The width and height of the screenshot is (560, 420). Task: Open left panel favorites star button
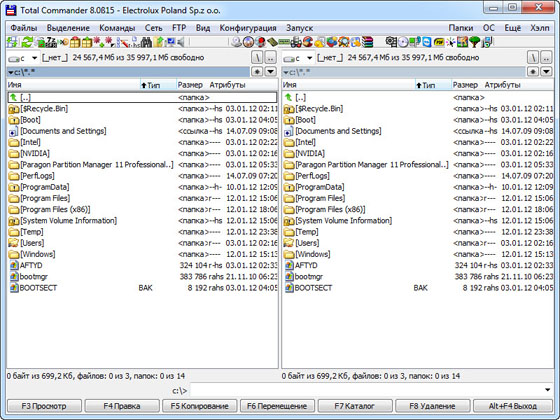point(257,72)
